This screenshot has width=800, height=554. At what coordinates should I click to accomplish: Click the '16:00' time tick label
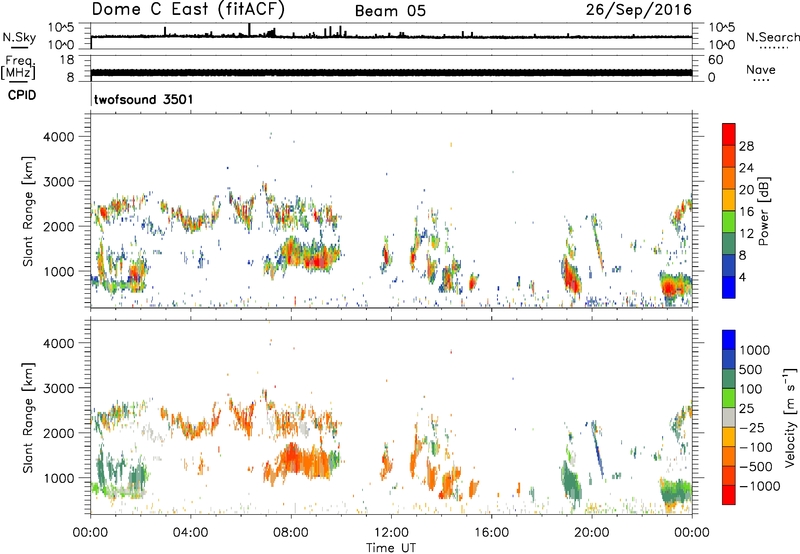(491, 533)
